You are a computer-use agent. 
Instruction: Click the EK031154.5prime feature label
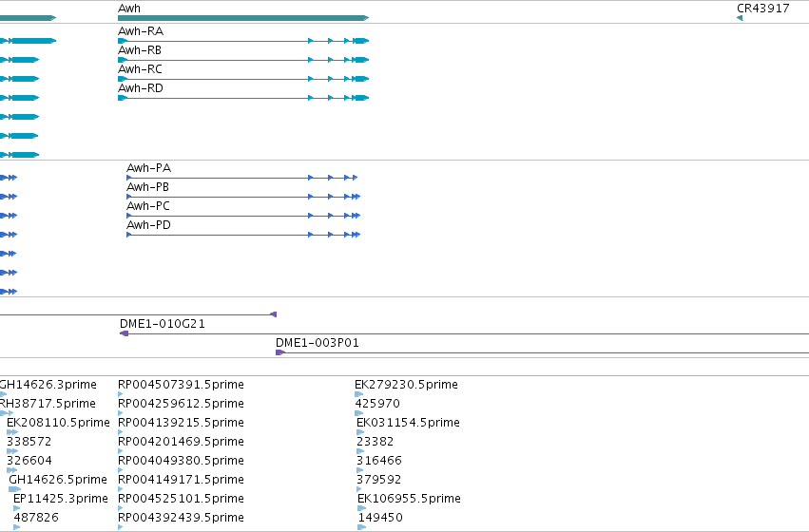pyautogui.click(x=408, y=423)
